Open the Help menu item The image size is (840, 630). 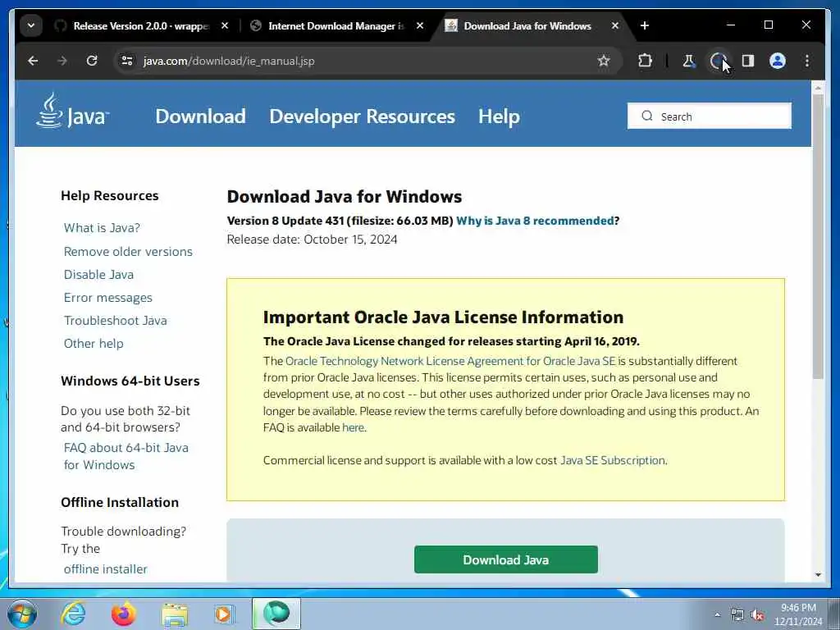[499, 116]
